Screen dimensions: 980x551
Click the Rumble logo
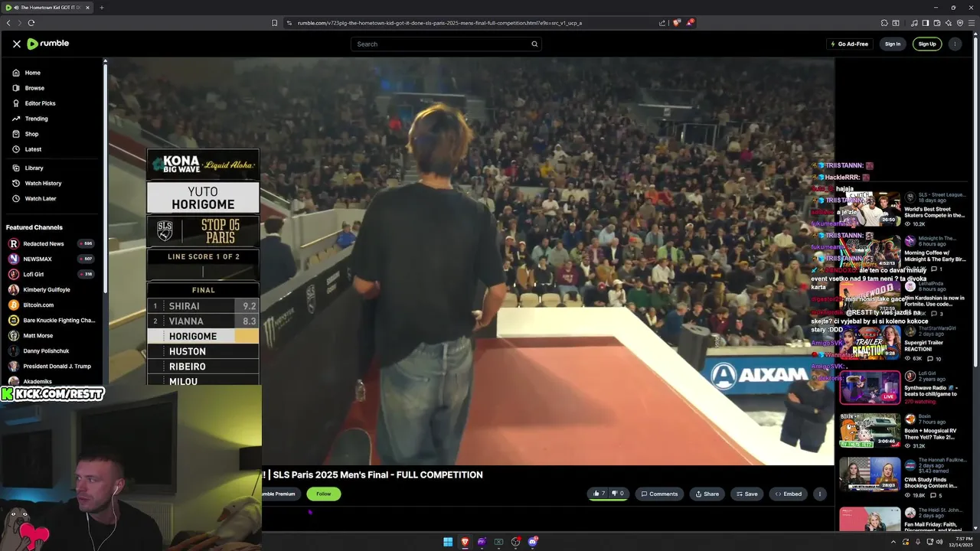[48, 44]
